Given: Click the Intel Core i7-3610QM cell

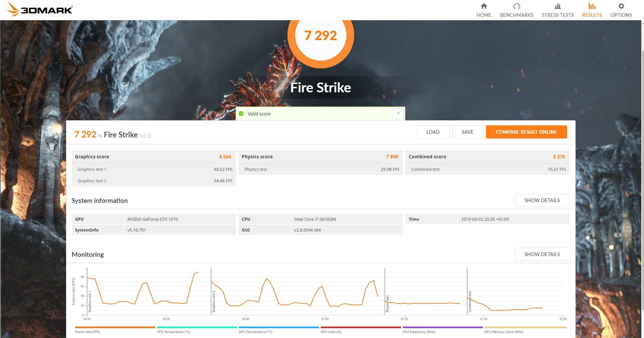Looking at the screenshot, I should 346,219.
